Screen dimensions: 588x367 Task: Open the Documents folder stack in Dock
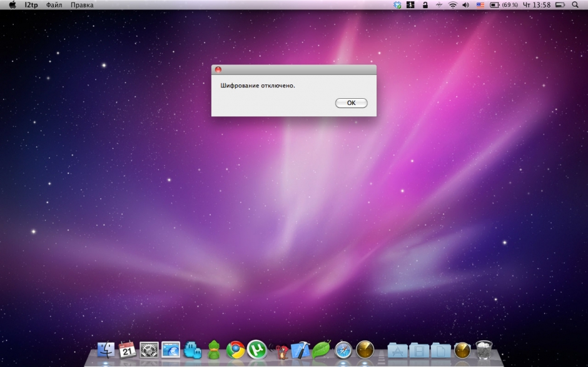[x=440, y=351]
